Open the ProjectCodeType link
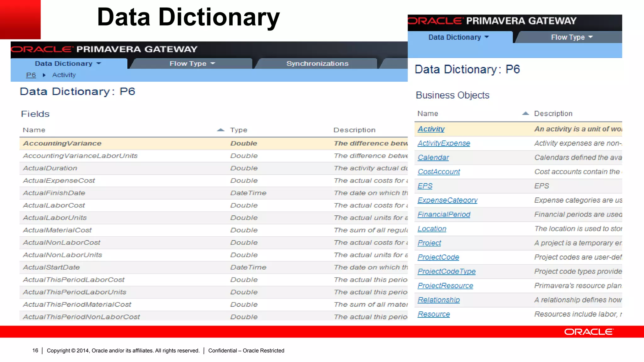This screenshot has width=644, height=362. point(447,271)
